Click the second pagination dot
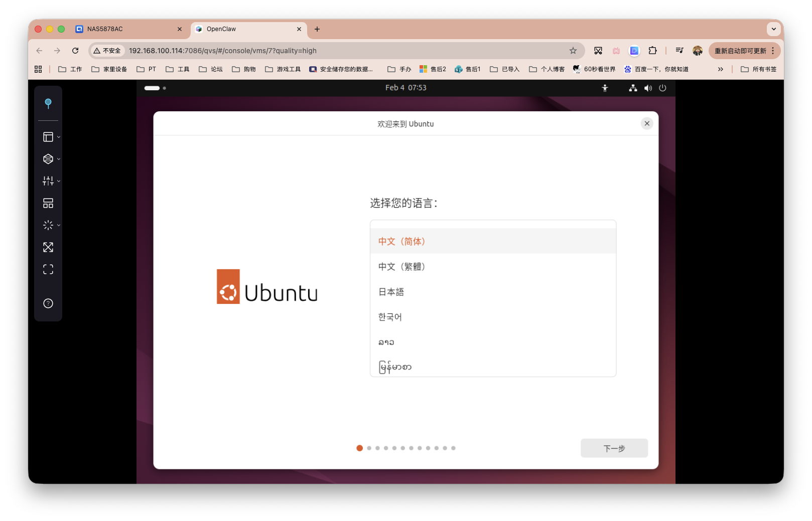812x521 pixels. coord(368,448)
